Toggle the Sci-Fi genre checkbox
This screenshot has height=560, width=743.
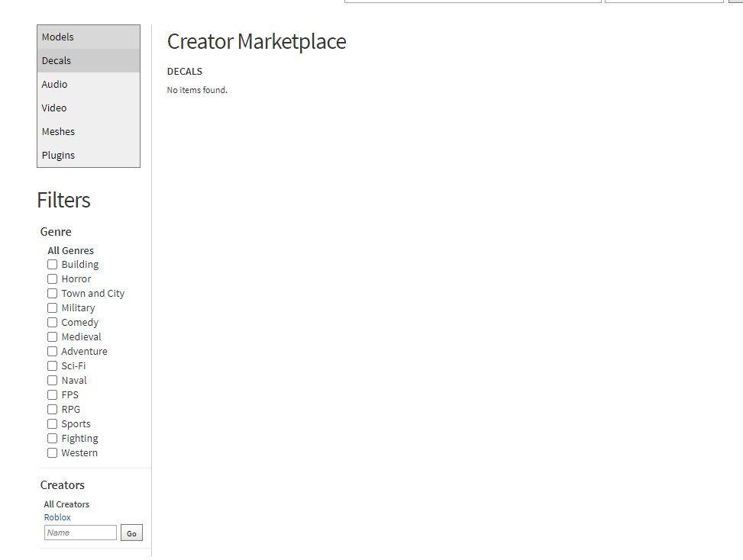[52, 365]
